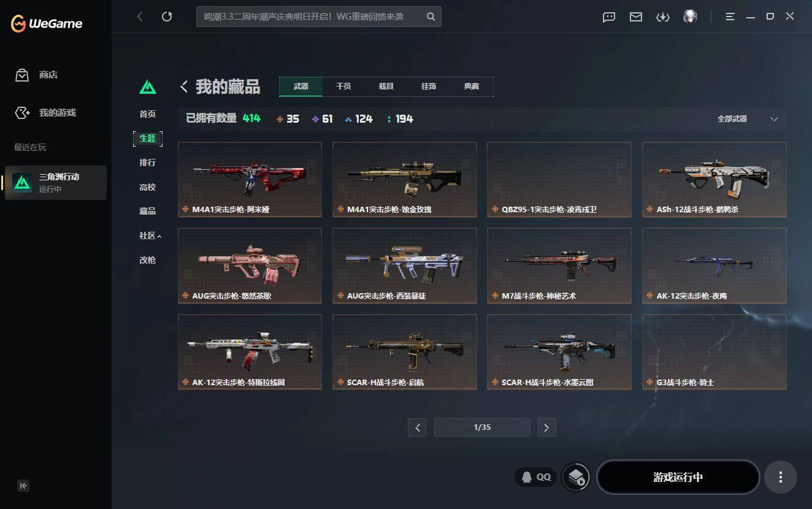Screen dimensions: 812x509
Task: Open the hamburger menu icon
Action: click(730, 17)
